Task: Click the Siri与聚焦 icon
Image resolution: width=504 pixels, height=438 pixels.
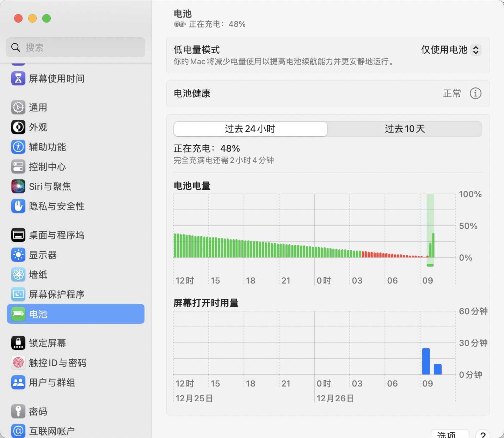Action: pos(18,187)
